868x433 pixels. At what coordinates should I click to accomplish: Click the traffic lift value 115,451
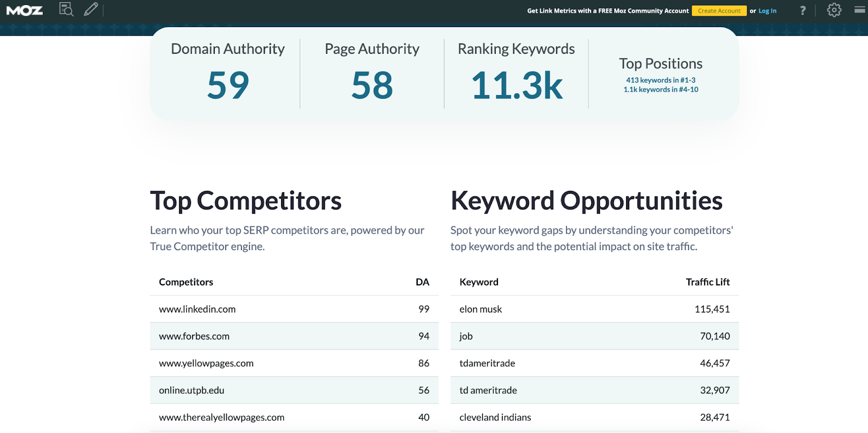click(x=712, y=309)
